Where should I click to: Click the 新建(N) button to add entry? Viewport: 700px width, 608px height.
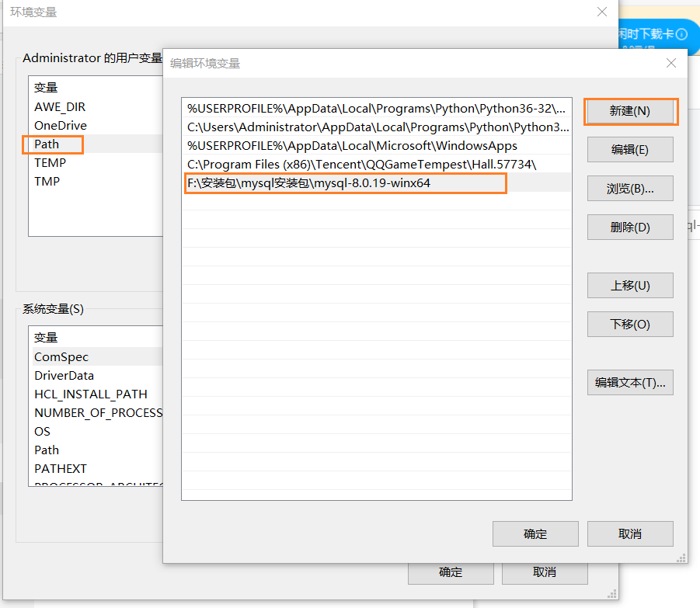629,111
